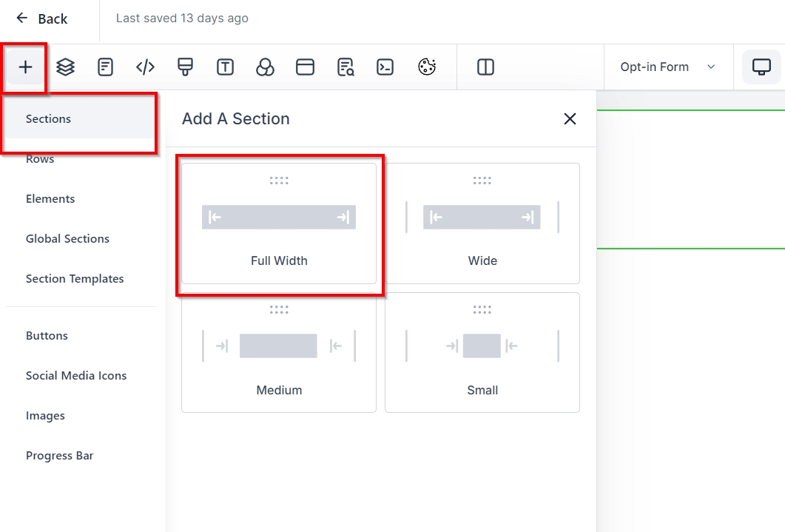Select the paint brush styles icon
The width and height of the screenshot is (785, 532).
(x=185, y=67)
